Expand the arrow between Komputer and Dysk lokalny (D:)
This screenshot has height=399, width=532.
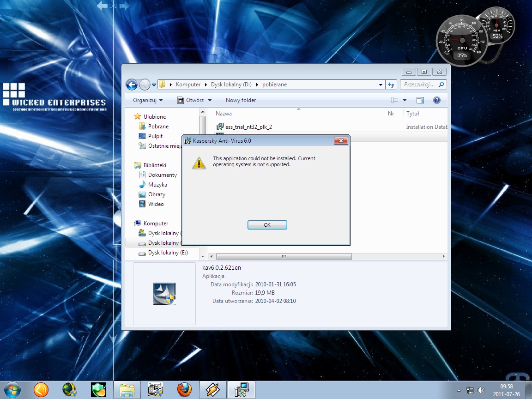click(x=206, y=85)
